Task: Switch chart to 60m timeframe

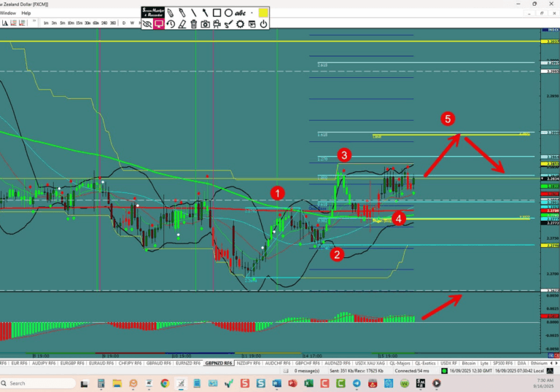Action: pos(96,23)
